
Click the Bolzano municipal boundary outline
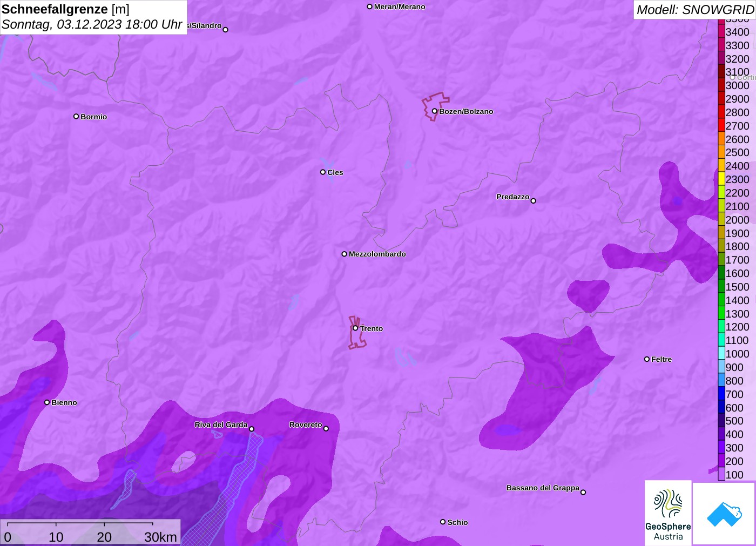point(435,106)
